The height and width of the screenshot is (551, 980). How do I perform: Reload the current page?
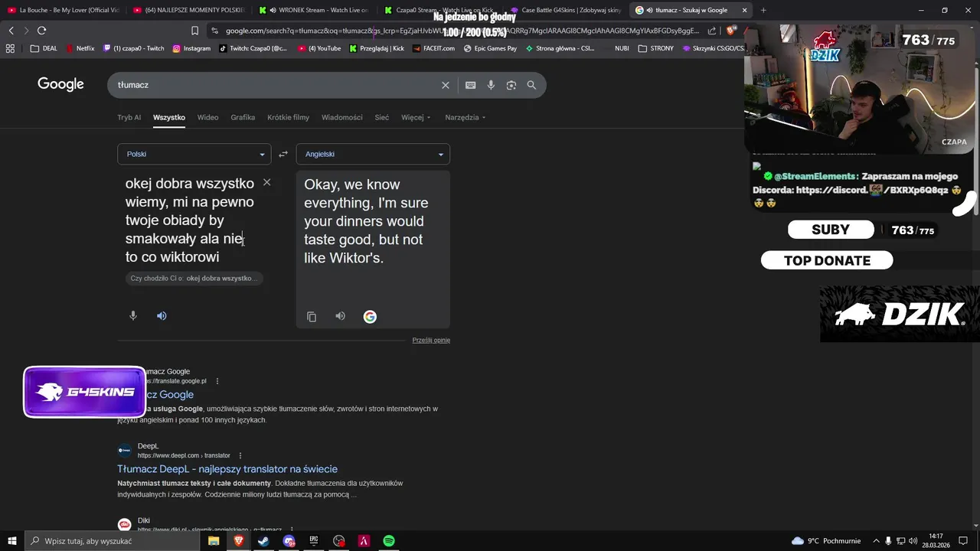click(x=41, y=31)
